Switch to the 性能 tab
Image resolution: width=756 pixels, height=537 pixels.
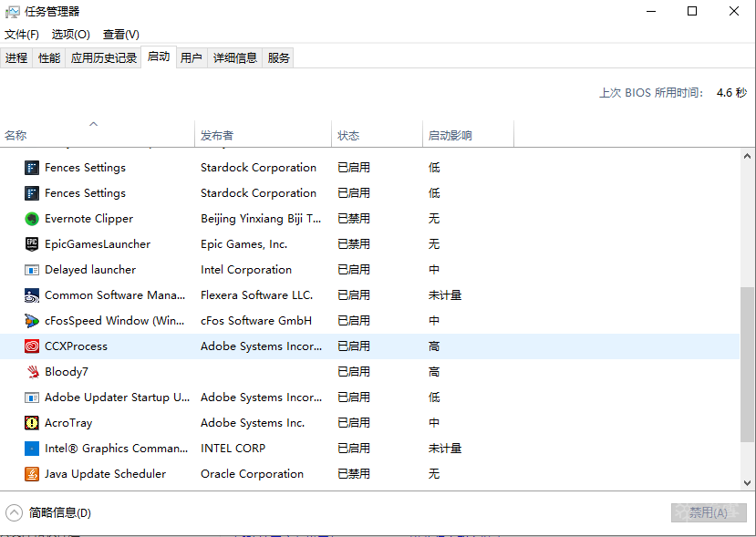[49, 58]
